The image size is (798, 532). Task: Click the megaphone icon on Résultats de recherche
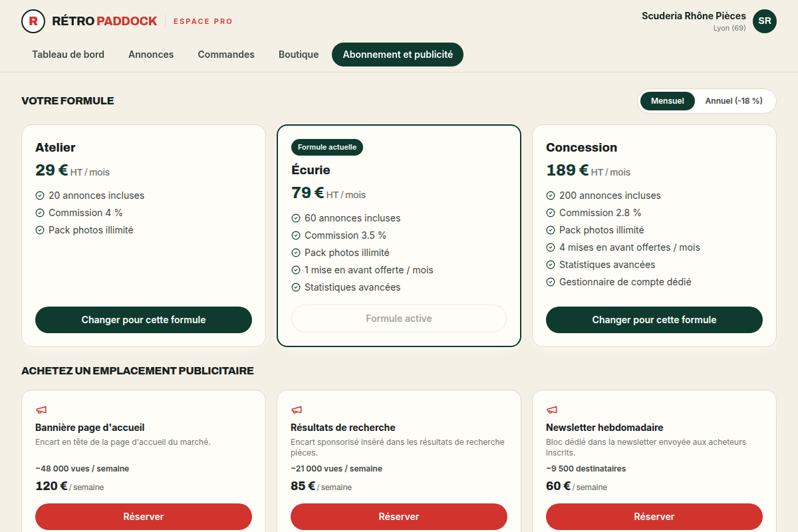point(296,410)
